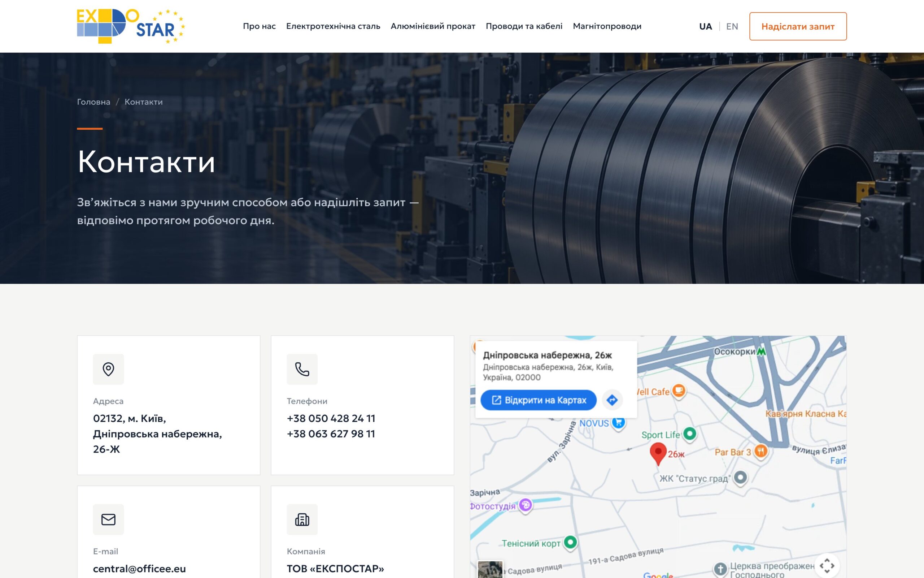Screen dimensions: 924x578
Task: Click the Кав'ярня Класна map label
Action: pos(805,413)
